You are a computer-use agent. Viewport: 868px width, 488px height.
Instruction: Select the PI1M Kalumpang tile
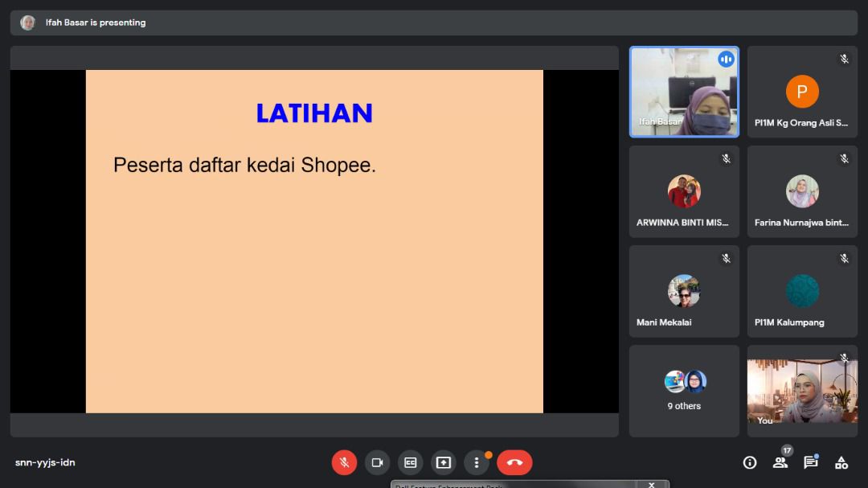(x=802, y=291)
